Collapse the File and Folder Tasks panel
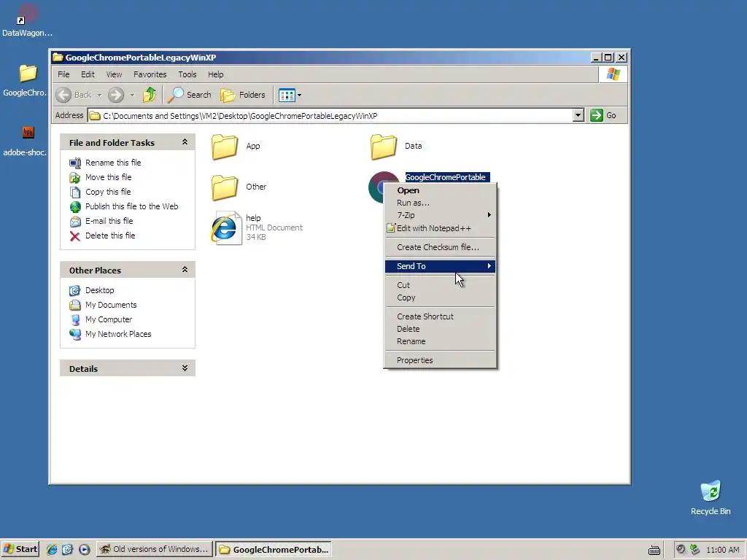Image resolution: width=747 pixels, height=560 pixels. pyautogui.click(x=185, y=142)
